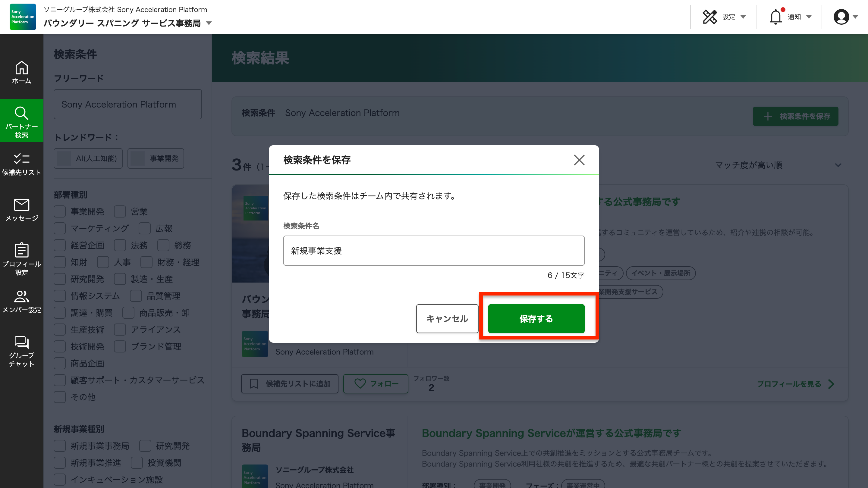Expand the office name dropdown in header

209,23
